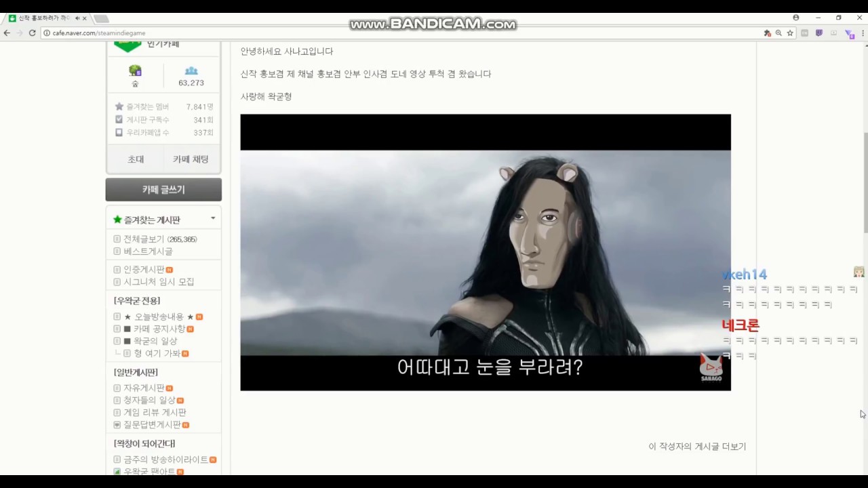Click the zoom magnifier icon in address bar

point(778,33)
